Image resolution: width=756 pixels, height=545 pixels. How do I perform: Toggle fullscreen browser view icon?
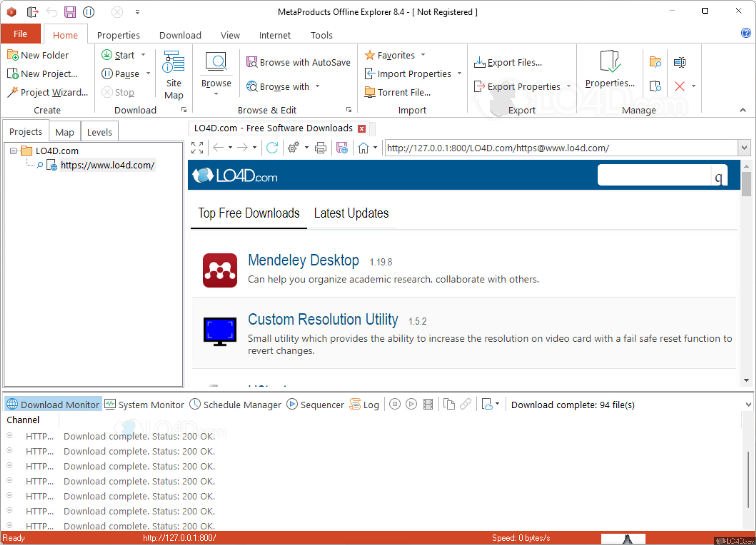tap(197, 148)
